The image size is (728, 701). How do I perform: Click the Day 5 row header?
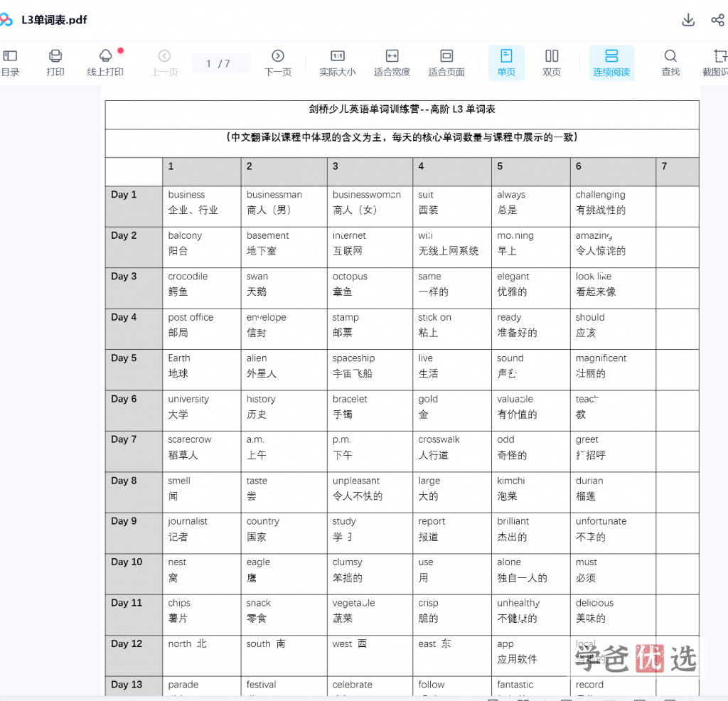134,370
